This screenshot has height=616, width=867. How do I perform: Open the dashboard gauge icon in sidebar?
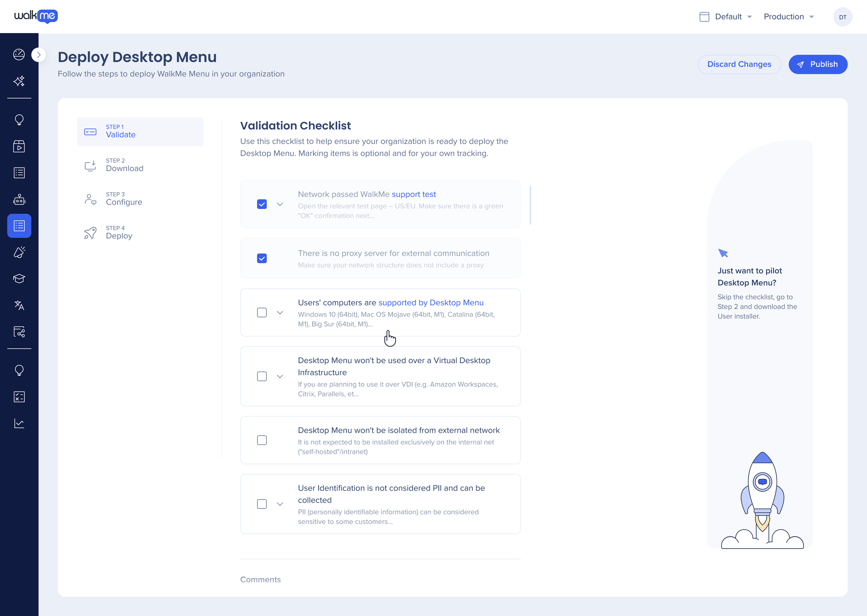19,55
